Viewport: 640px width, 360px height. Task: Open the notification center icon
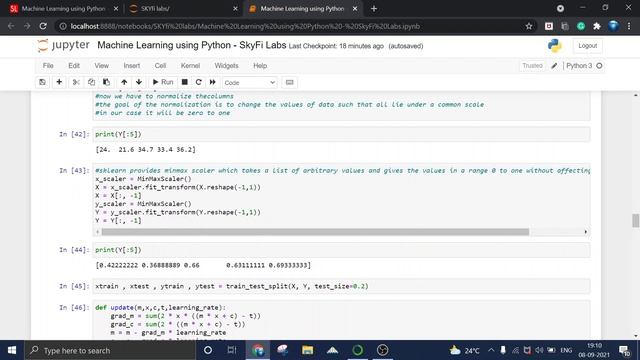[624, 350]
